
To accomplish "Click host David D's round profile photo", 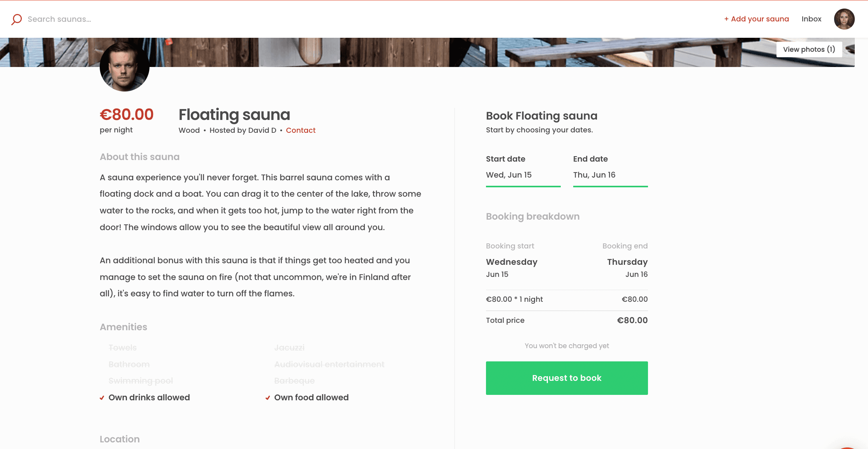I will [x=124, y=67].
